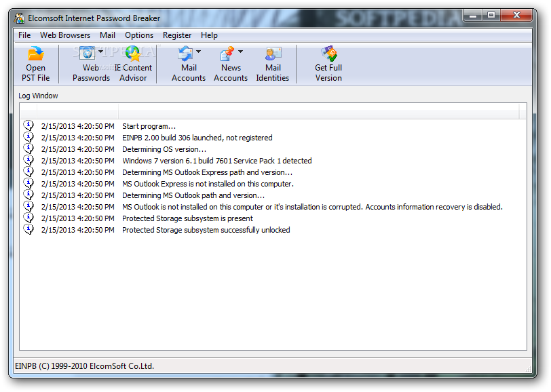Click info icon beside 'MS Outlook Express is not installed'
This screenshot has width=551, height=392.
28,183
